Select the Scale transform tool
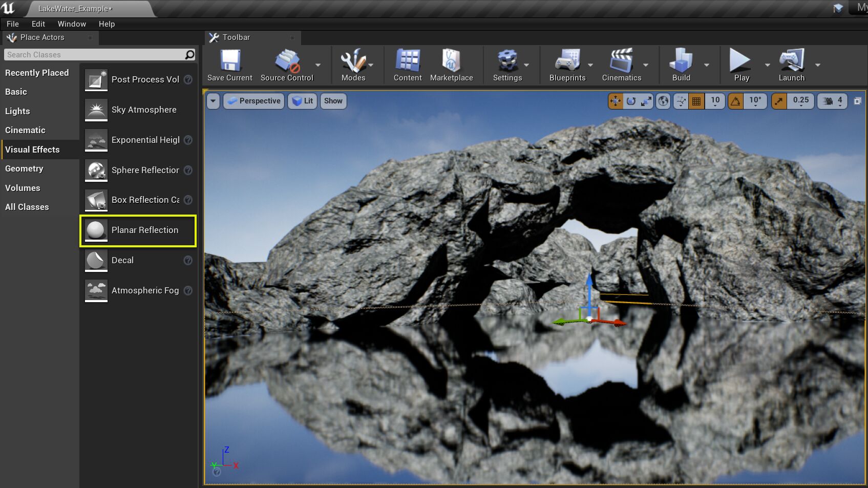The image size is (868, 488). (646, 101)
